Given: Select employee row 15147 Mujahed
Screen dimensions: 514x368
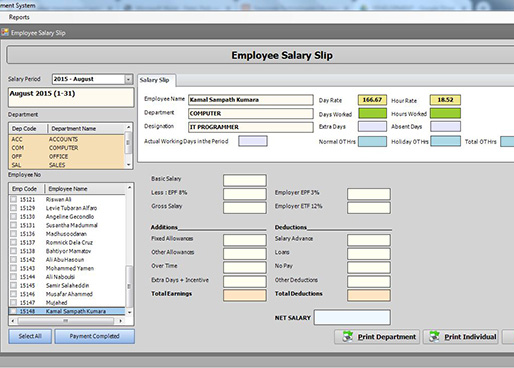Looking at the screenshot, I should click(67, 303).
